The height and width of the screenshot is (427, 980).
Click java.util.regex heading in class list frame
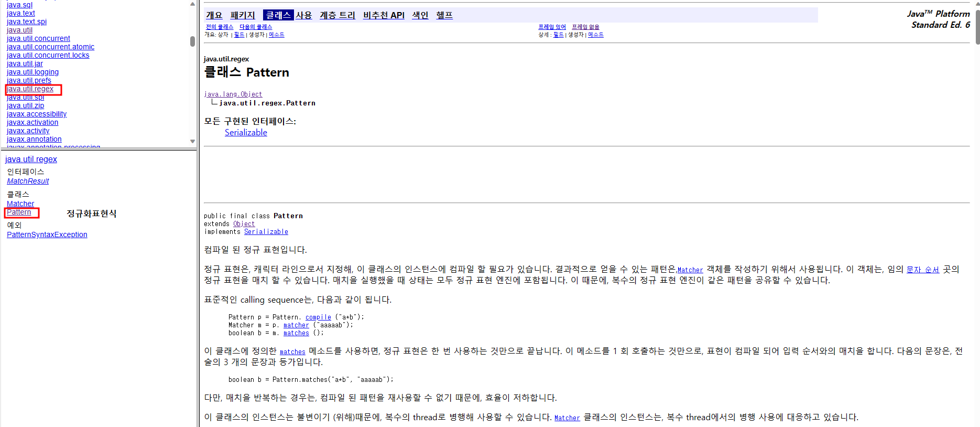(x=31, y=159)
